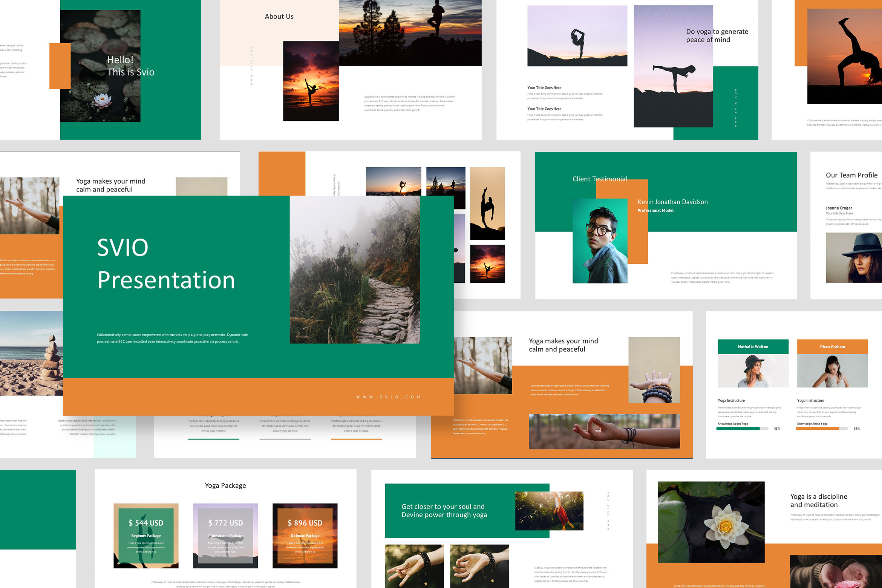Click the SVIO Presentation title text
882x588 pixels.
[x=166, y=264]
